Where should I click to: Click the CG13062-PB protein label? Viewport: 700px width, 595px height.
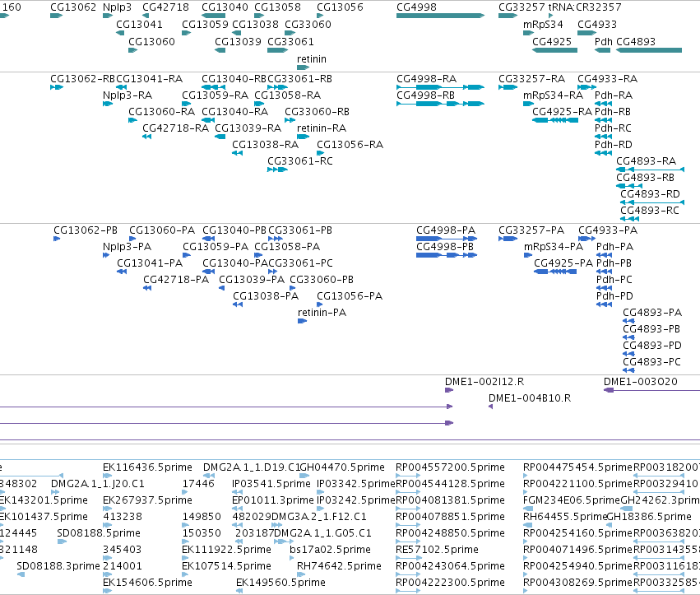pos(86,230)
